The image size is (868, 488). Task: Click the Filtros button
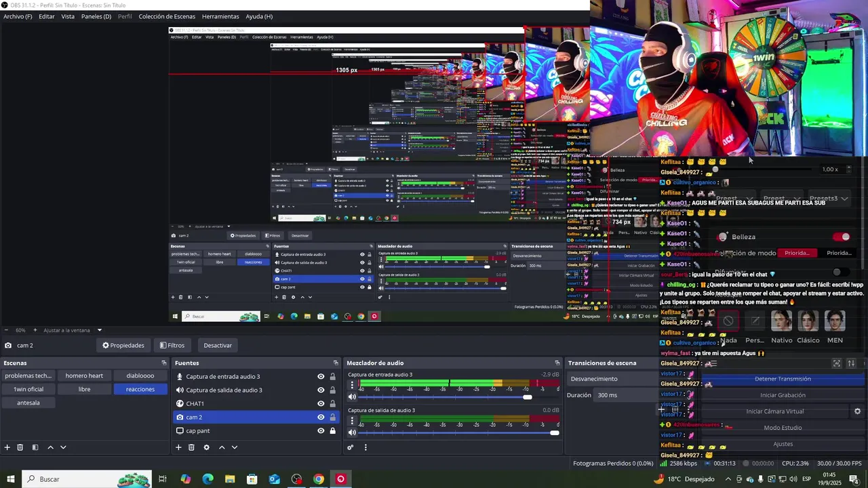tap(172, 346)
